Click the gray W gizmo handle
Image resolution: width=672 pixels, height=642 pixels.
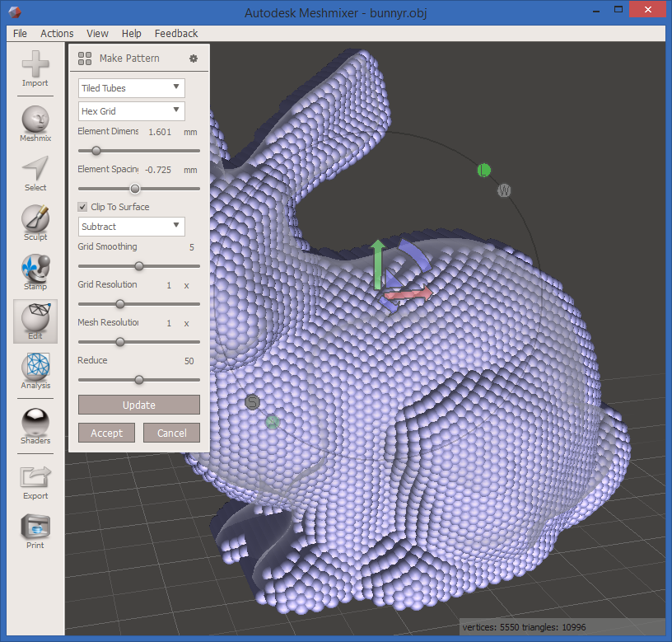pyautogui.click(x=504, y=190)
